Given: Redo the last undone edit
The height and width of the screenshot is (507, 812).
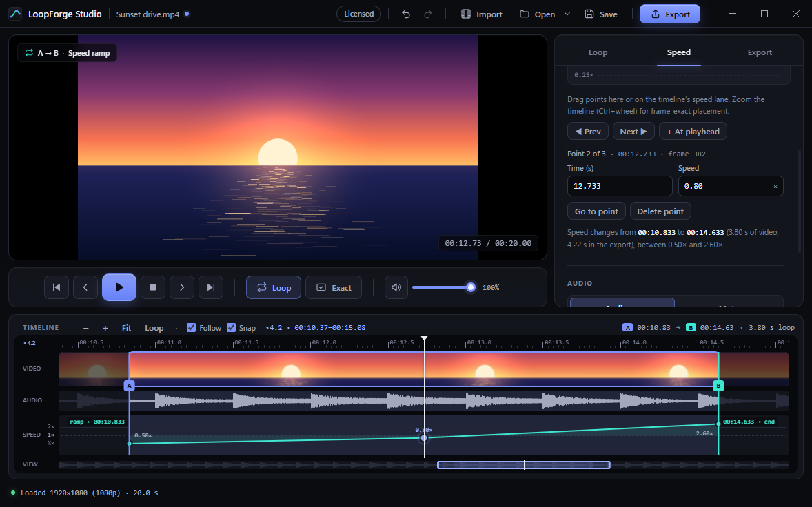Looking at the screenshot, I should coord(428,14).
